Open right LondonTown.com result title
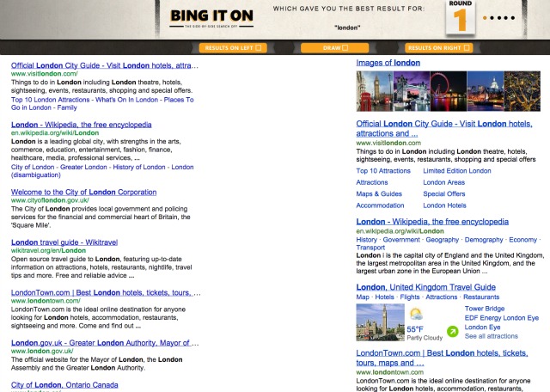 pos(442,358)
